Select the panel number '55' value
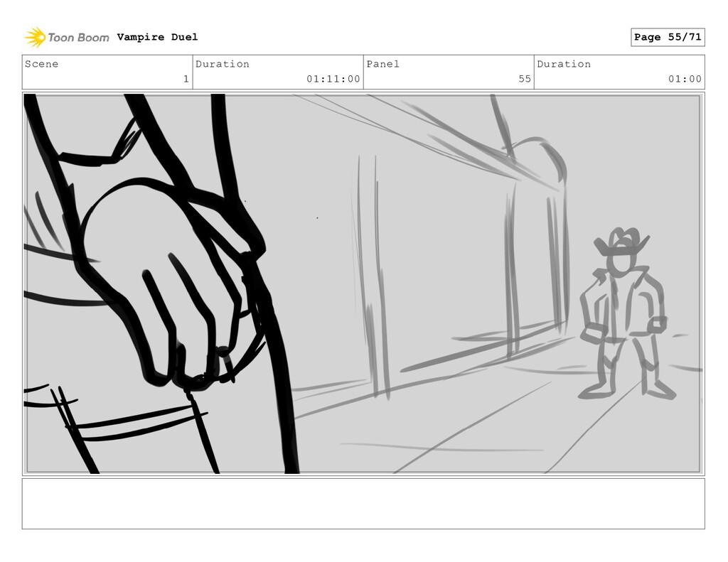 [x=525, y=79]
